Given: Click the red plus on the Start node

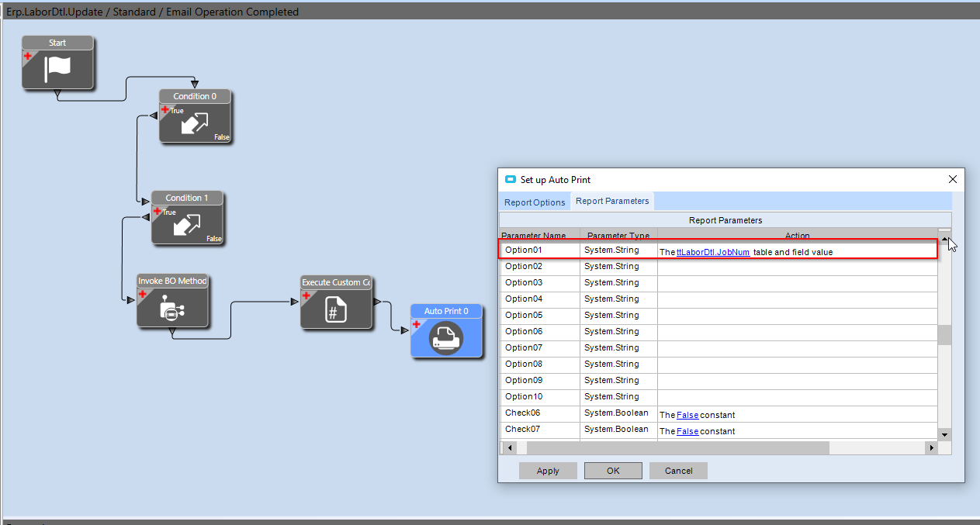Looking at the screenshot, I should (26, 56).
